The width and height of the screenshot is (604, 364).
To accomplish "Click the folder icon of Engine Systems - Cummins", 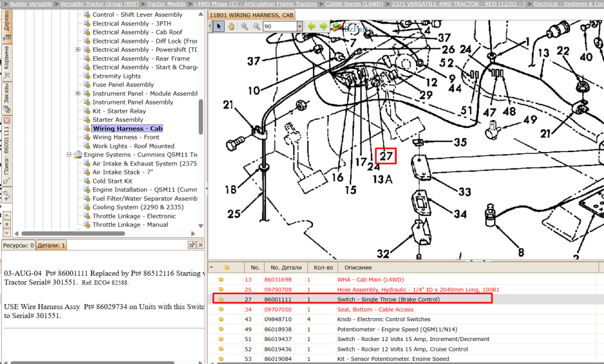I will tap(78, 155).
